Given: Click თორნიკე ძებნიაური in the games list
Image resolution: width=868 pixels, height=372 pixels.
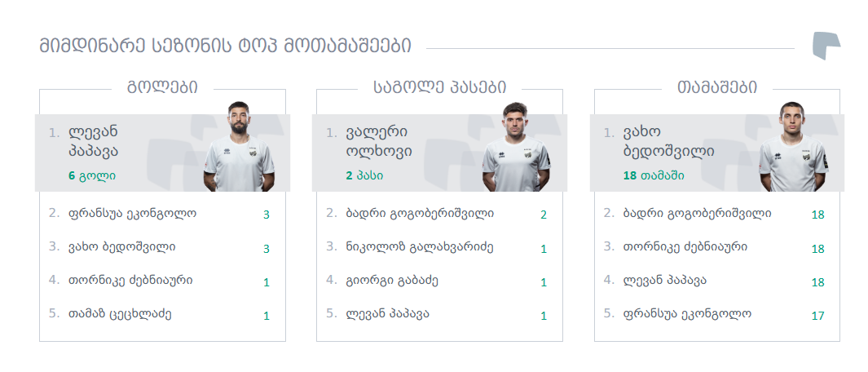Looking at the screenshot, I should [685, 246].
